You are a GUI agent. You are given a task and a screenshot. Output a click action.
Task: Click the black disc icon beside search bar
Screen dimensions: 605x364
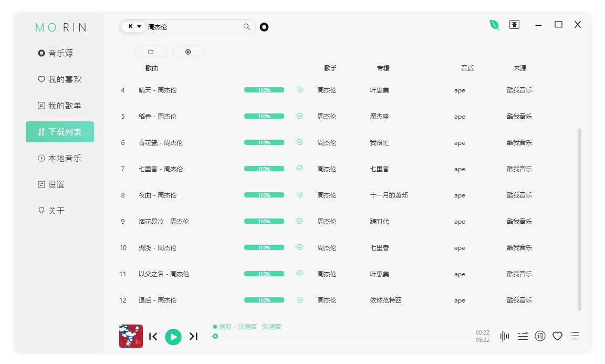click(264, 27)
